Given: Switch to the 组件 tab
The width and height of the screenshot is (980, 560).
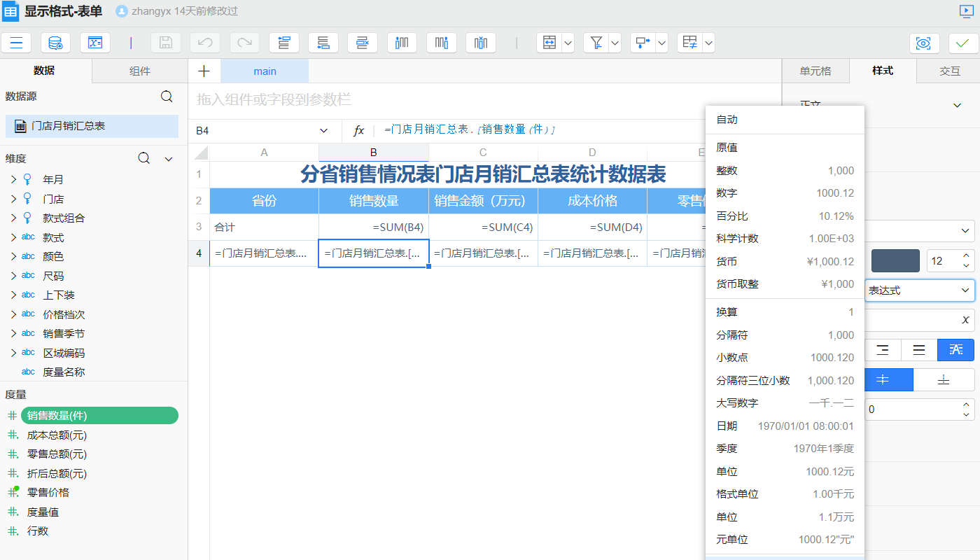Looking at the screenshot, I should click(139, 71).
